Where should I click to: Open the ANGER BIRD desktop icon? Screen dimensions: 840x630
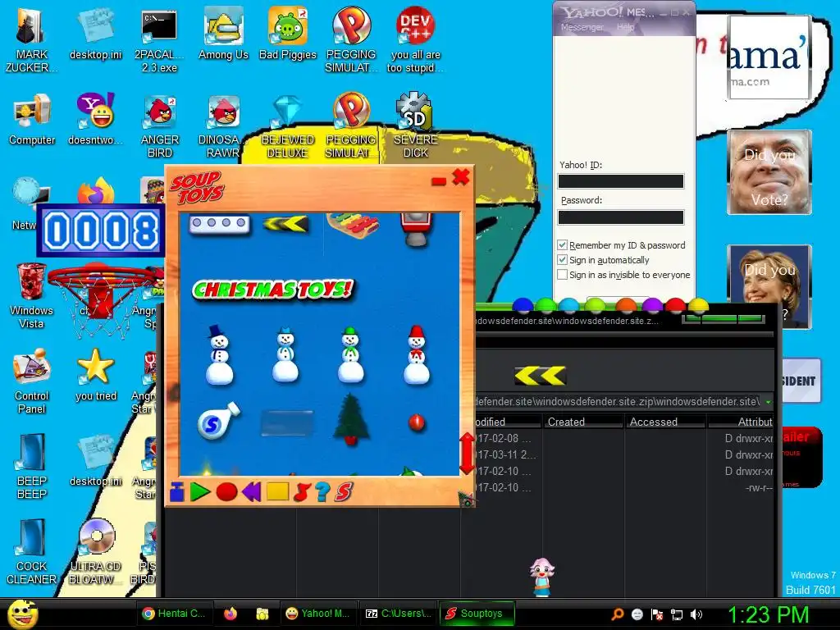(160, 127)
